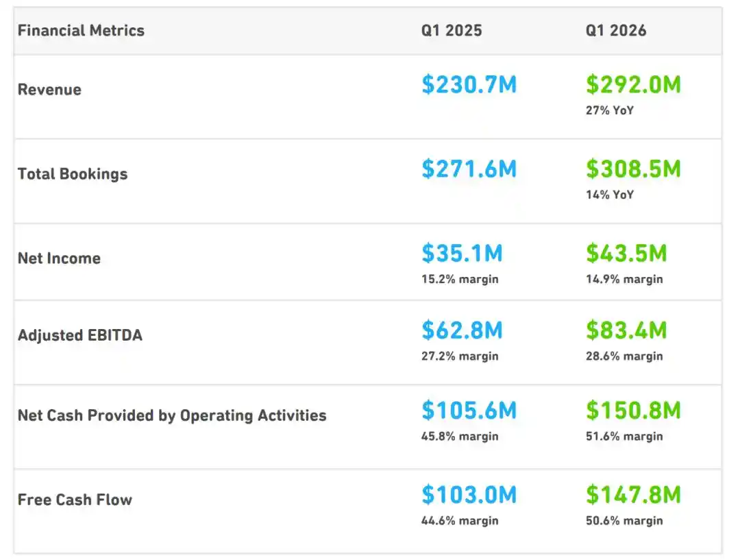Click the 50.6% margin note
Screen dimensions: 740x560
[624, 522]
